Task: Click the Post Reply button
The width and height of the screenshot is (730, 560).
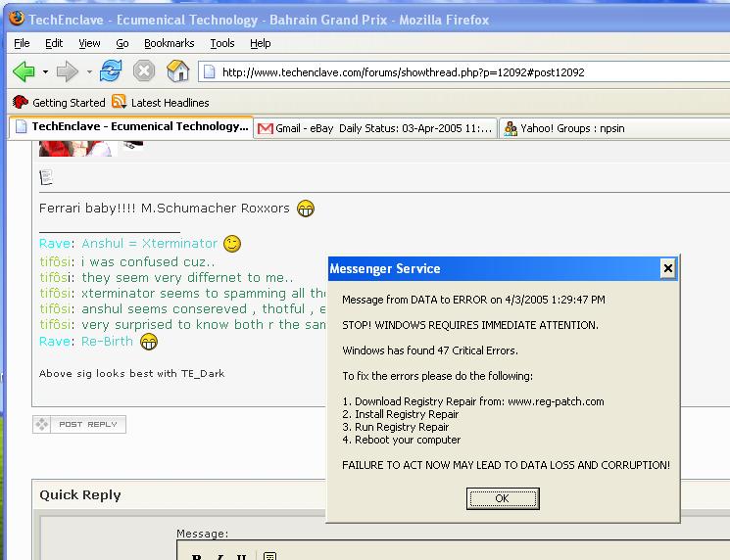Action: tap(79, 424)
